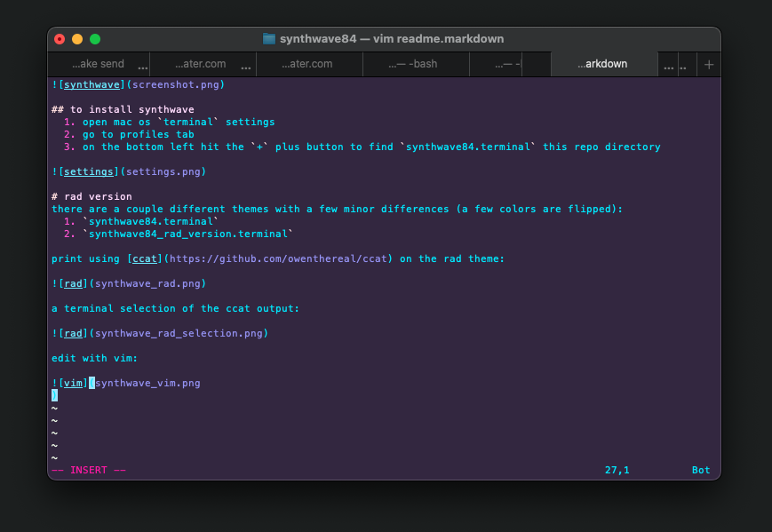The height and width of the screenshot is (532, 772).
Task: Click the highlighted closing paren cursor on last line
Action: click(x=54, y=395)
